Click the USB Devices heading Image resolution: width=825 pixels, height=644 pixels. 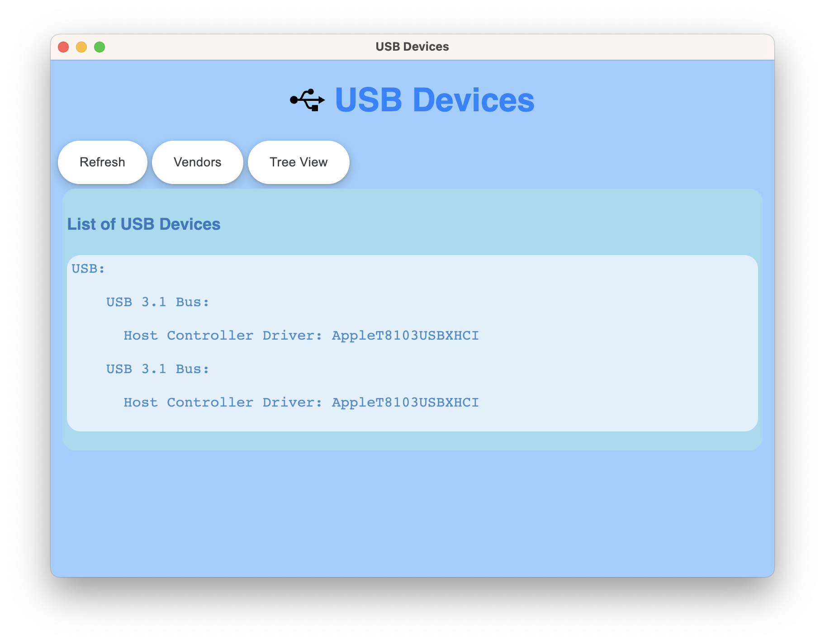(434, 100)
